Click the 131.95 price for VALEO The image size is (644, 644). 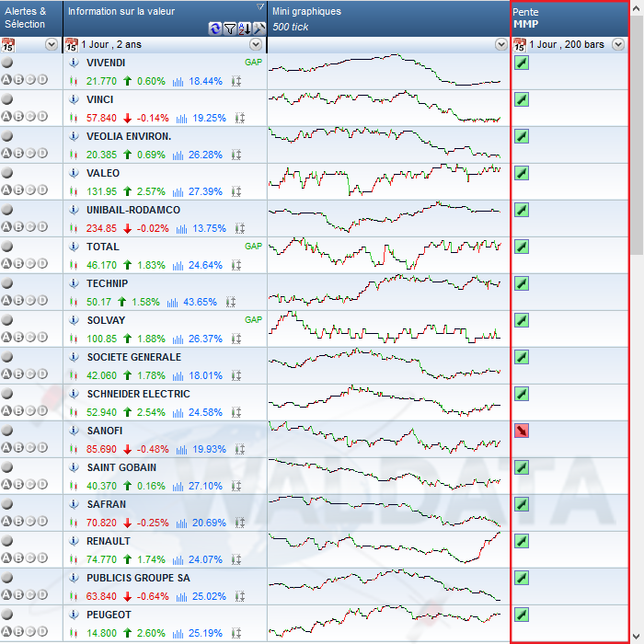(x=101, y=191)
